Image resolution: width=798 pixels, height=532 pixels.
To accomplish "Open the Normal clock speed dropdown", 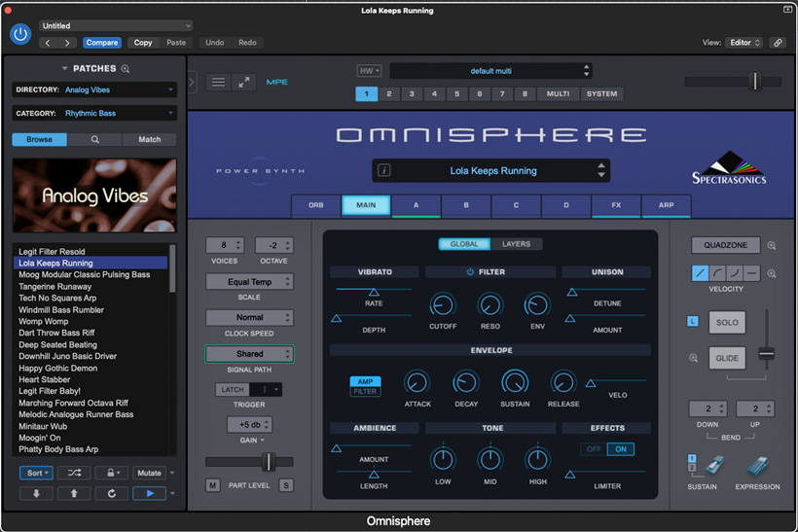I will [x=249, y=317].
